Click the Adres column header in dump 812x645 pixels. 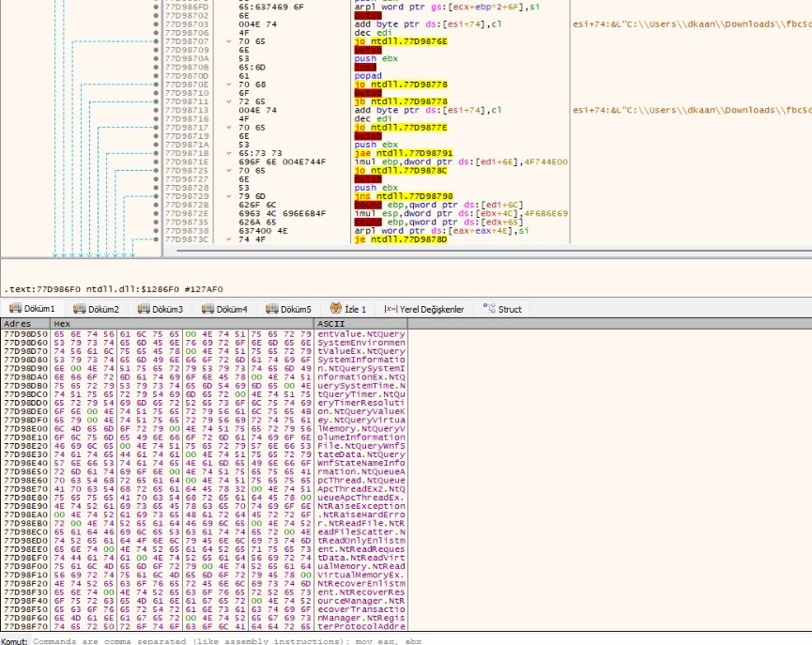point(25,324)
